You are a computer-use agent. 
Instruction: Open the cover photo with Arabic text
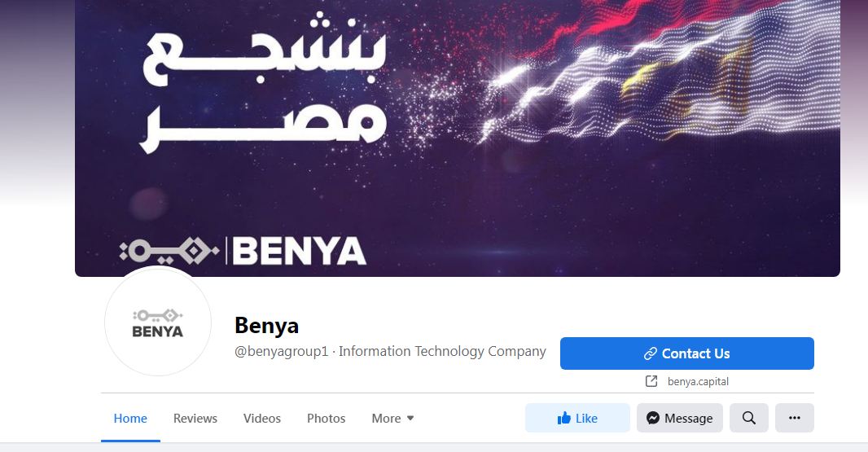pos(458,138)
